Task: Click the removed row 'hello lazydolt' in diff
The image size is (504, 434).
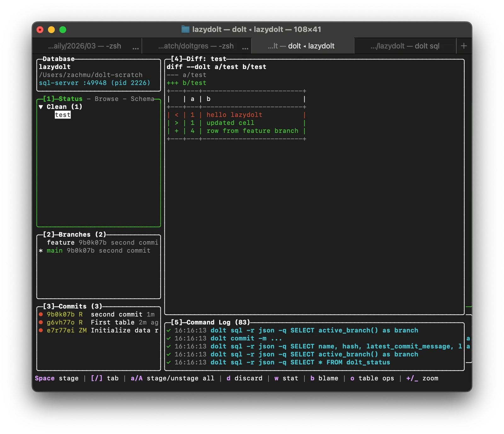Action: [x=234, y=115]
